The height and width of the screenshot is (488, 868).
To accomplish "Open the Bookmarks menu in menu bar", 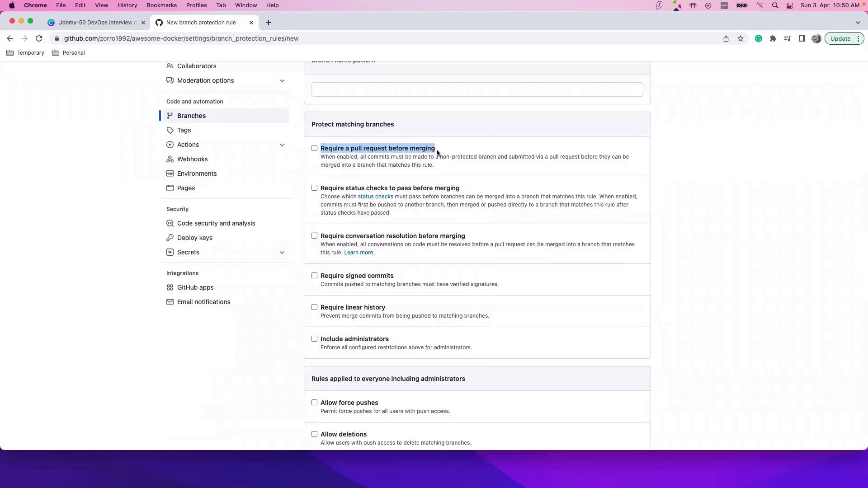I will (x=161, y=5).
